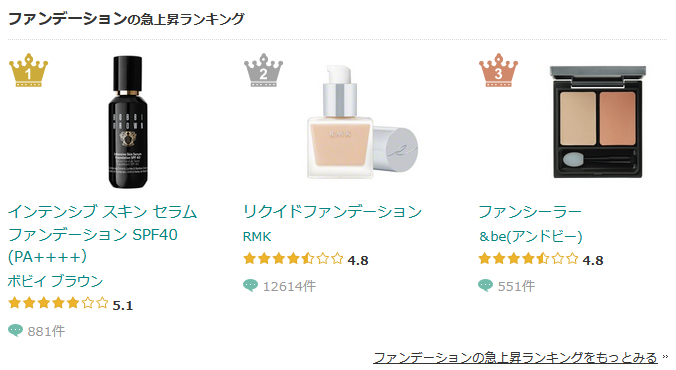Click the review bubble icon beside 12614件

[x=250, y=285]
